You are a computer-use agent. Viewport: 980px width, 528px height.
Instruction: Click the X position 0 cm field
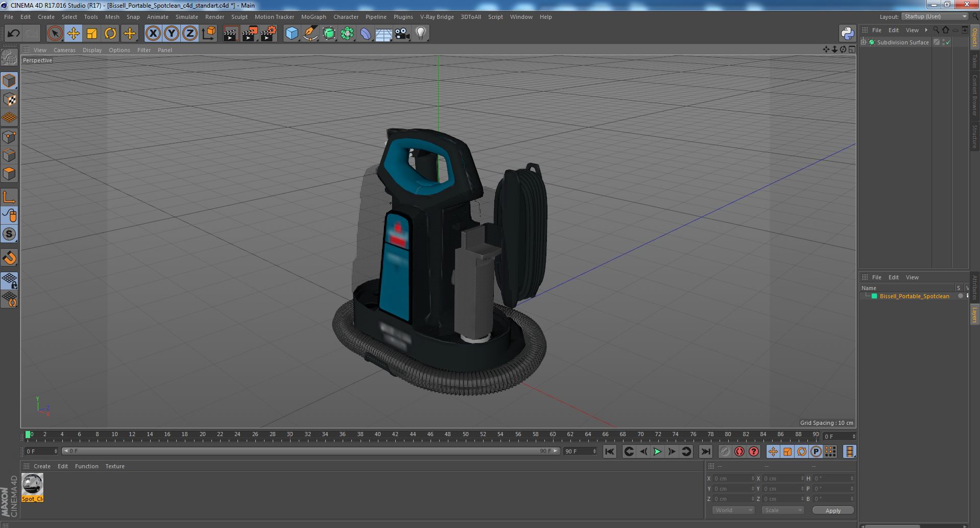click(733, 478)
